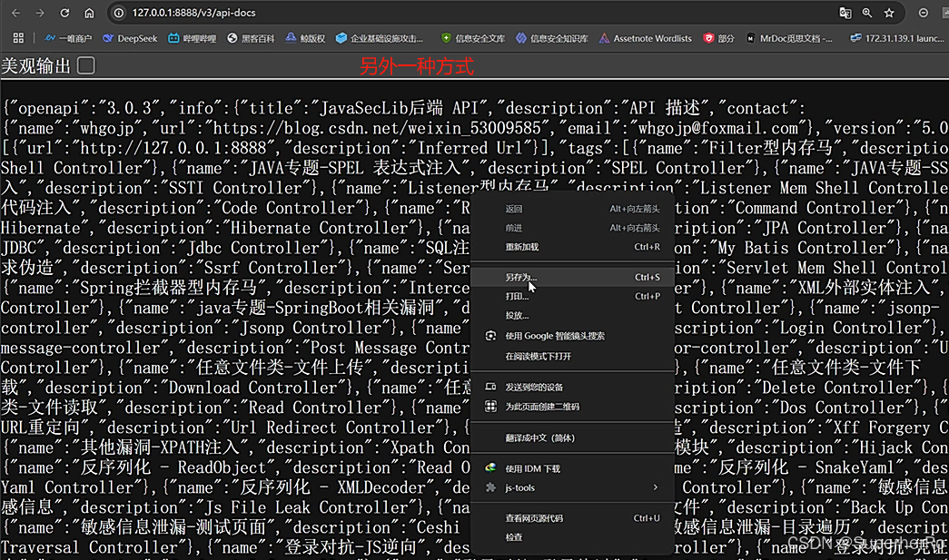The height and width of the screenshot is (560, 949).
Task: Open the 部分 bookmark
Action: click(x=718, y=38)
